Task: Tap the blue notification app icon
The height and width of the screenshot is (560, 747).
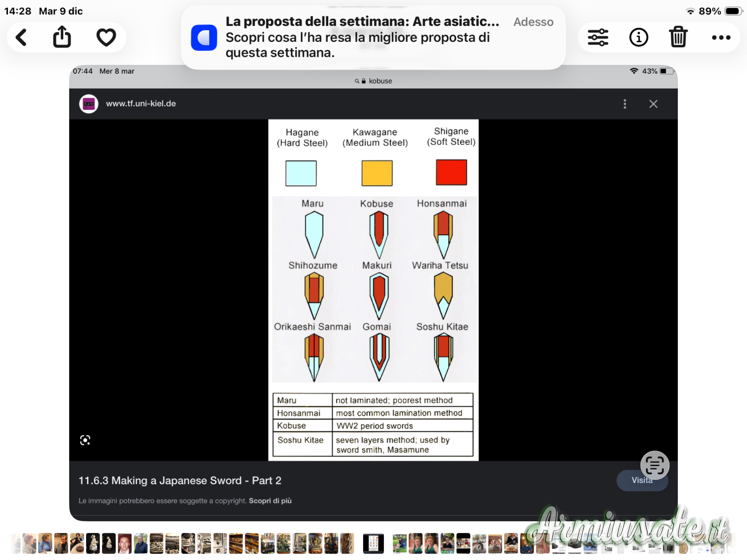Action: [x=204, y=38]
